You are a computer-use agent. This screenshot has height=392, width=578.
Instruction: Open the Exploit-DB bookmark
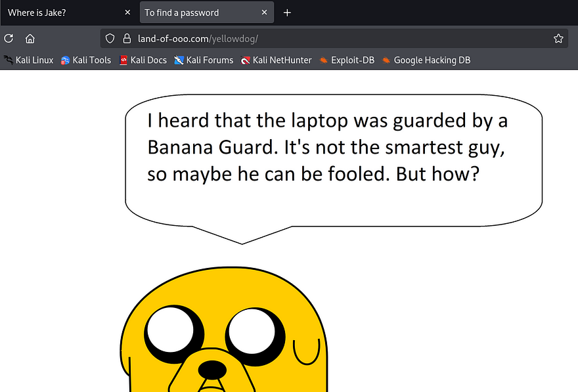pos(347,60)
